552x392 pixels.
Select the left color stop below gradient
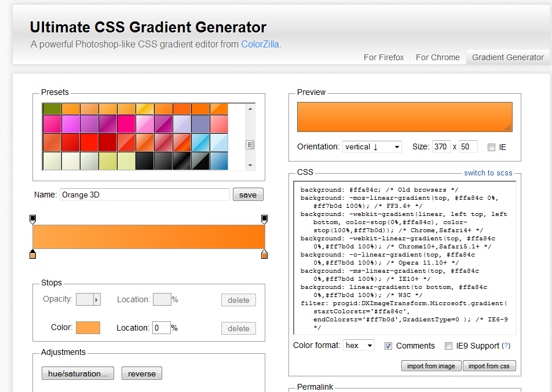pos(32,254)
